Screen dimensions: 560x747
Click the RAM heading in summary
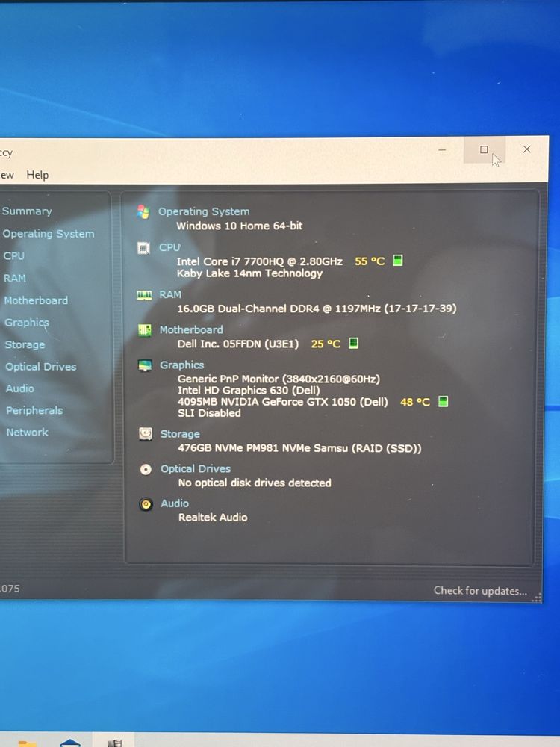(170, 294)
